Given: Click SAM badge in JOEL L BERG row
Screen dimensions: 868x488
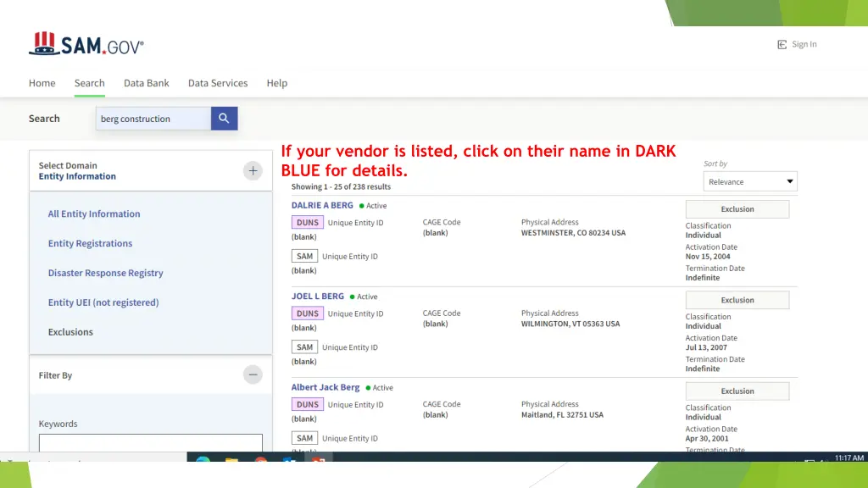Looking at the screenshot, I should pyautogui.click(x=304, y=347).
